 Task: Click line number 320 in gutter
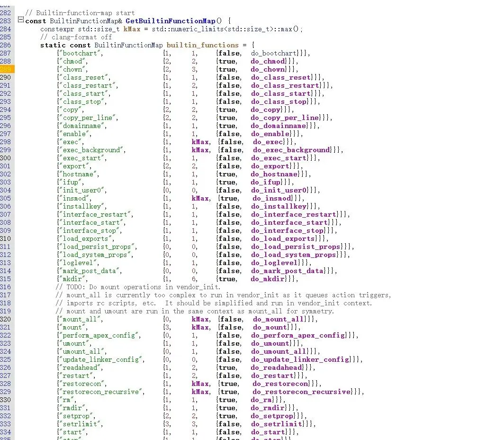click(6, 319)
